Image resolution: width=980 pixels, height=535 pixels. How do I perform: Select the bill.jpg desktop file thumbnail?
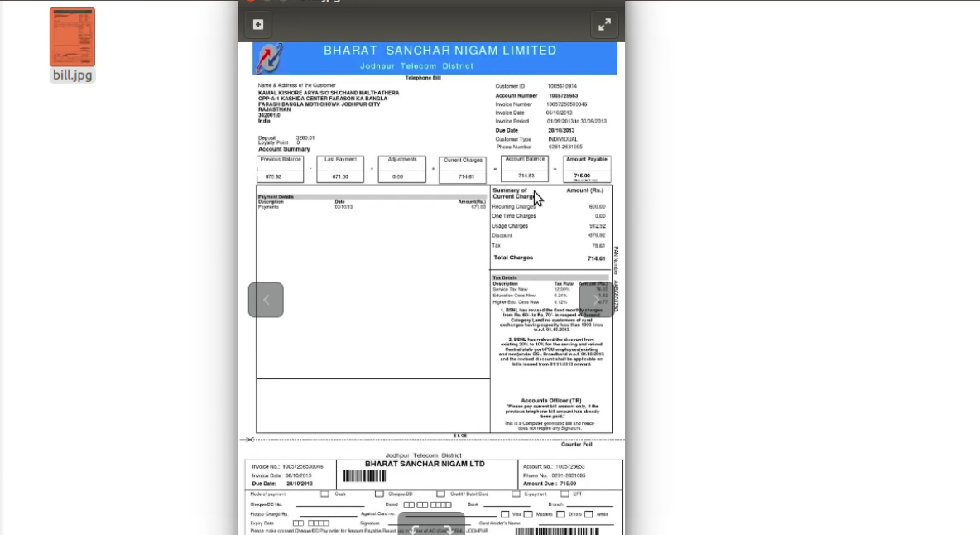point(73,37)
